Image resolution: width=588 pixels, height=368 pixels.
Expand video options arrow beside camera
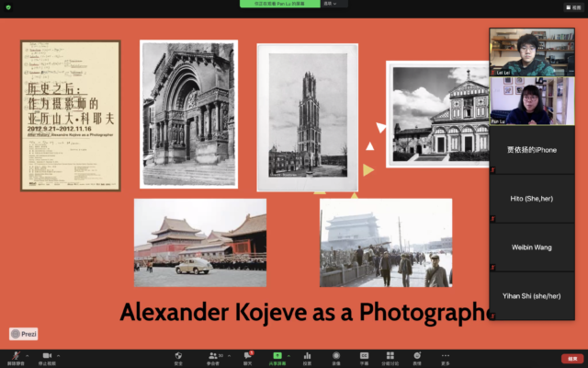click(x=58, y=356)
